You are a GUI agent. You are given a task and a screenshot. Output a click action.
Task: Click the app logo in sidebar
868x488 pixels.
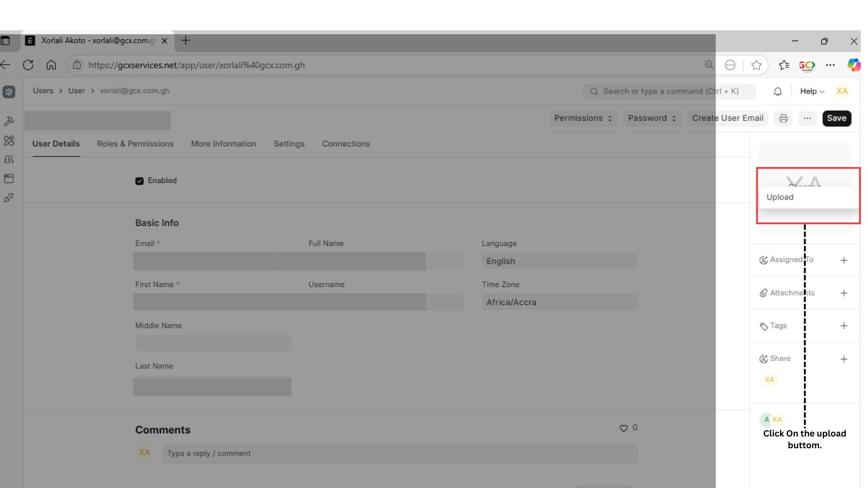[x=9, y=92]
